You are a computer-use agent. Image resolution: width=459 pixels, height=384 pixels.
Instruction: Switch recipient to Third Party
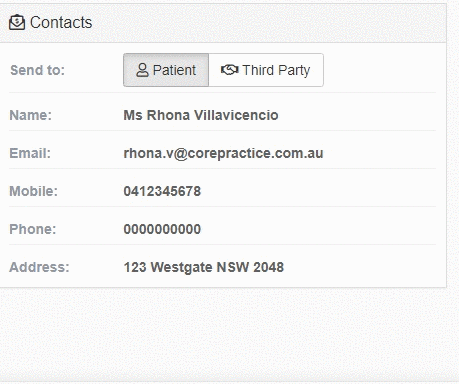point(266,70)
